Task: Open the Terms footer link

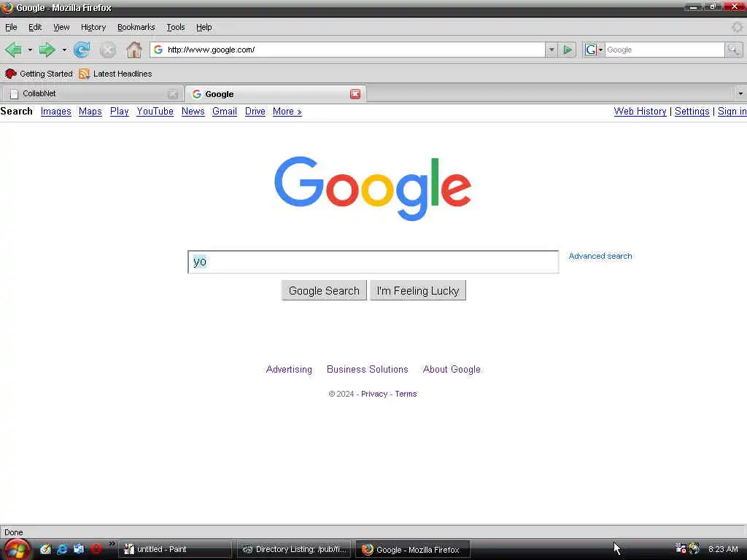Action: [406, 394]
